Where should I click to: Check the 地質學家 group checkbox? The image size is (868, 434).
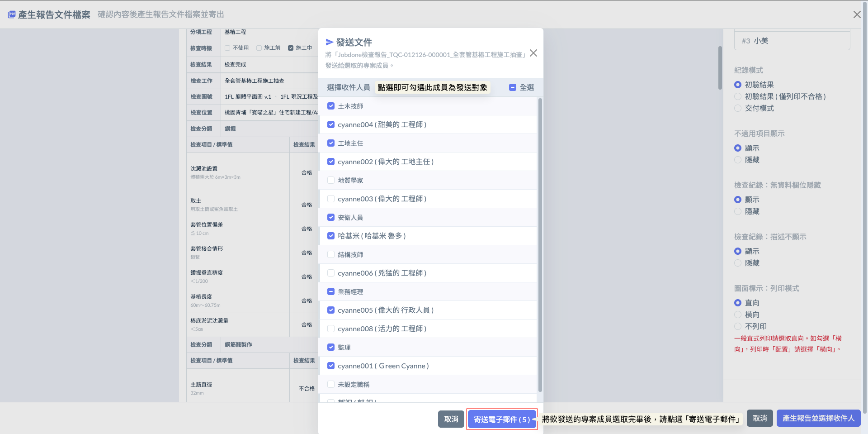pyautogui.click(x=331, y=180)
